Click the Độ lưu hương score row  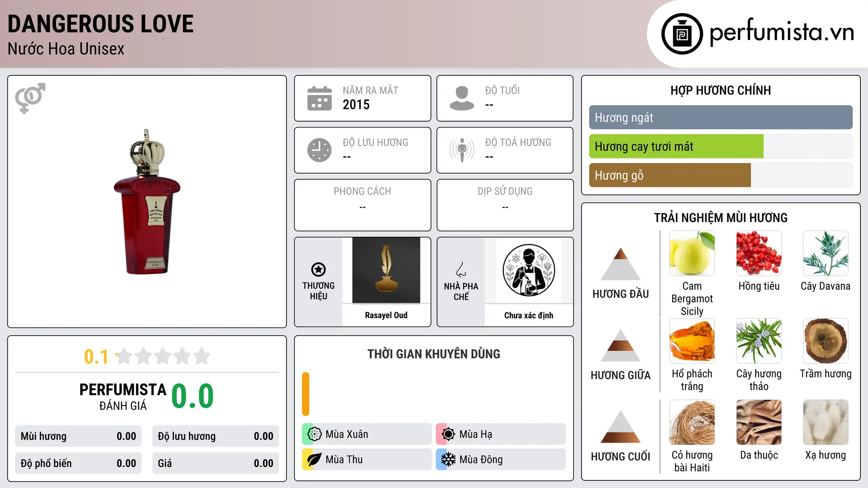[x=215, y=436]
